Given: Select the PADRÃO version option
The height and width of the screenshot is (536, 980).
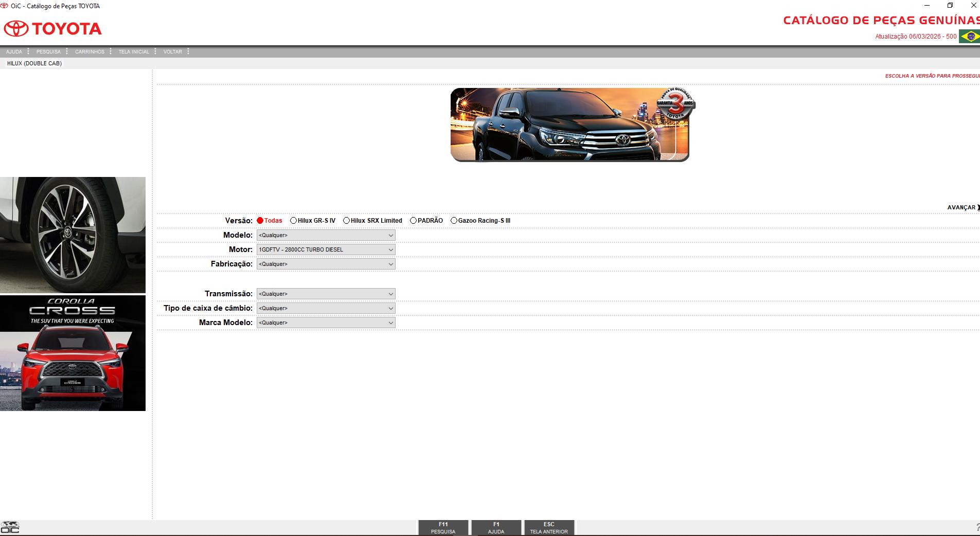Looking at the screenshot, I should (x=413, y=221).
